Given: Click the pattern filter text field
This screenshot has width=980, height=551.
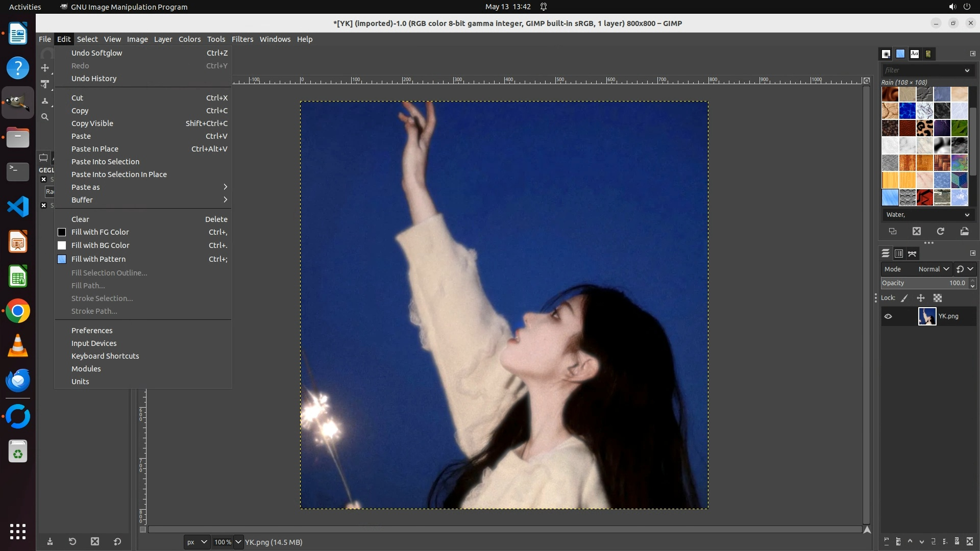Looking at the screenshot, I should [x=921, y=70].
